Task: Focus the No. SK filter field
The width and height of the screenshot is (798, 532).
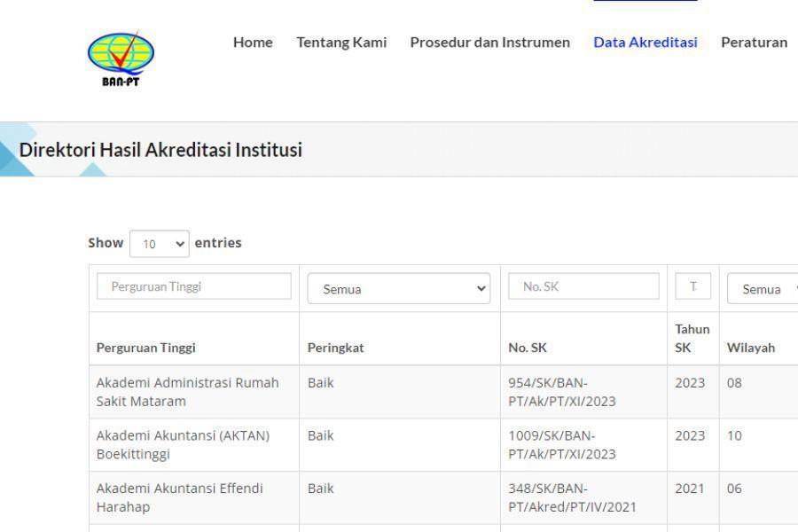Action: (583, 286)
